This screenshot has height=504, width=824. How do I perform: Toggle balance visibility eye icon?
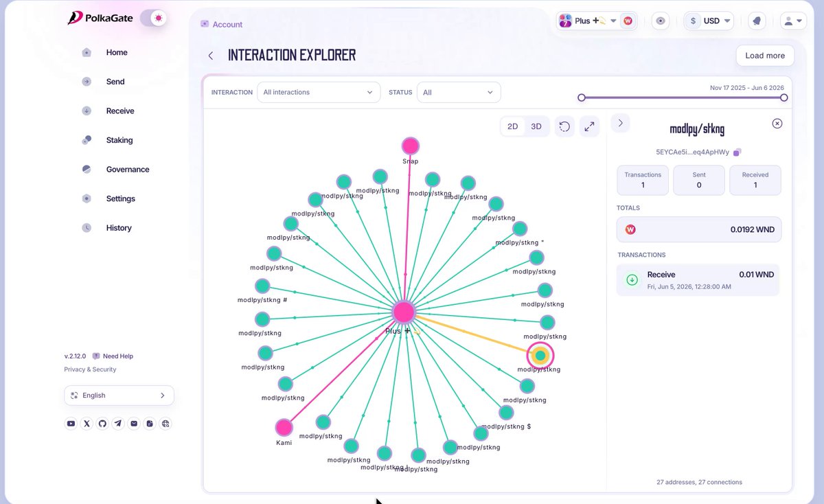(661, 21)
